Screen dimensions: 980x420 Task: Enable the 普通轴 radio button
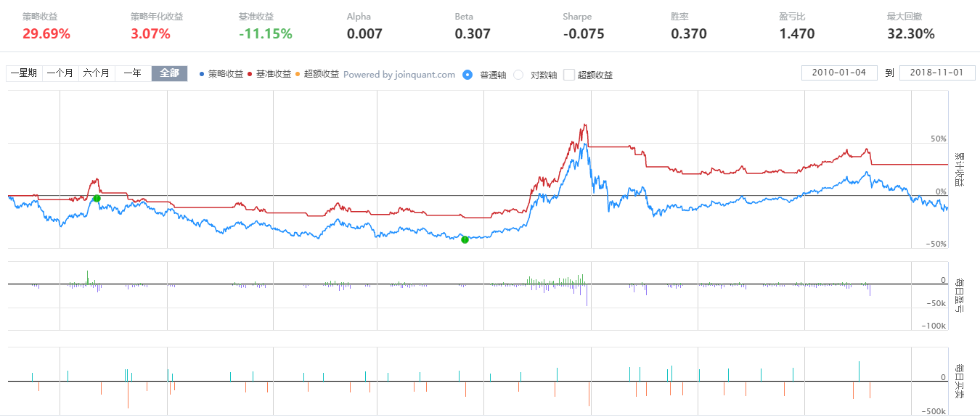coord(467,74)
